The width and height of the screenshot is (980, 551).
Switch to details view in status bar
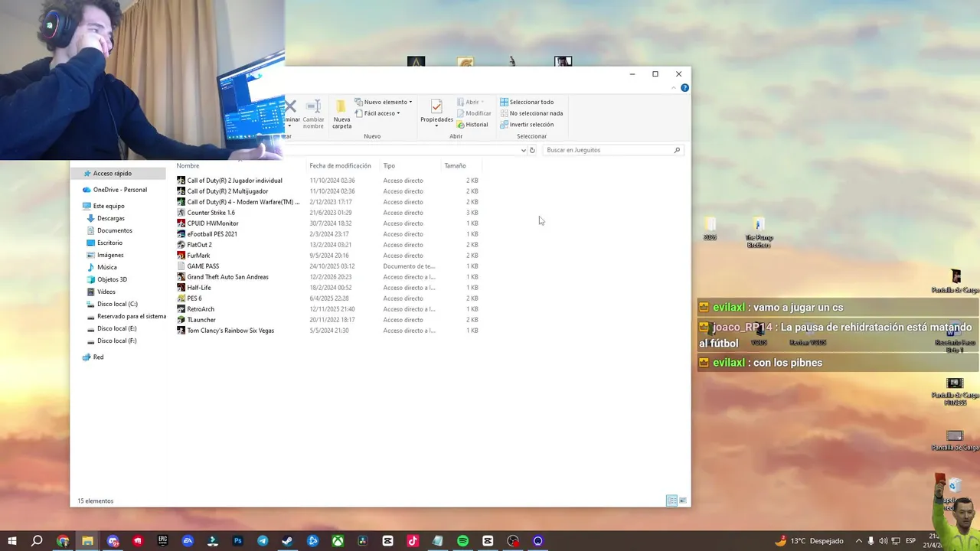[x=671, y=500]
